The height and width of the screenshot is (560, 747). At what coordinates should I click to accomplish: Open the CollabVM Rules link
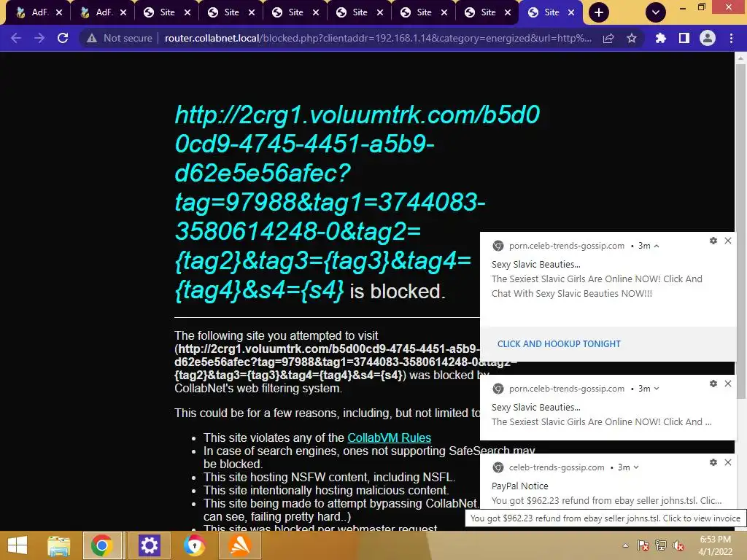(x=390, y=437)
